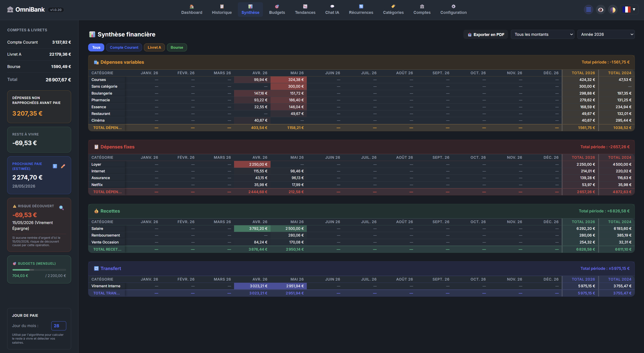Click the Comptes bank icon in navbar
The height and width of the screenshot is (353, 644).
click(x=422, y=6)
